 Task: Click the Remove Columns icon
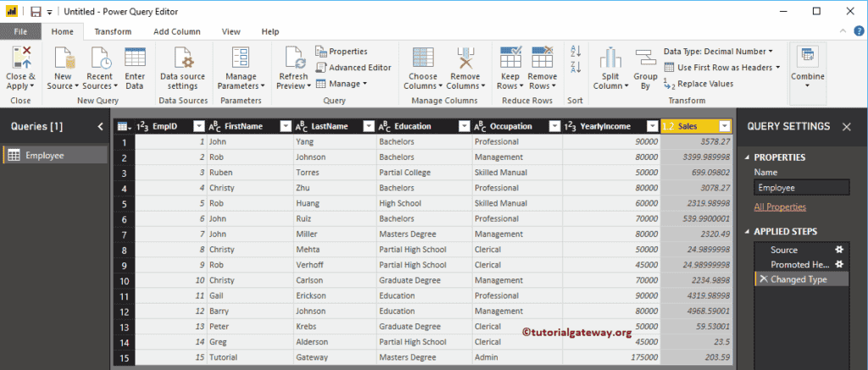point(465,58)
